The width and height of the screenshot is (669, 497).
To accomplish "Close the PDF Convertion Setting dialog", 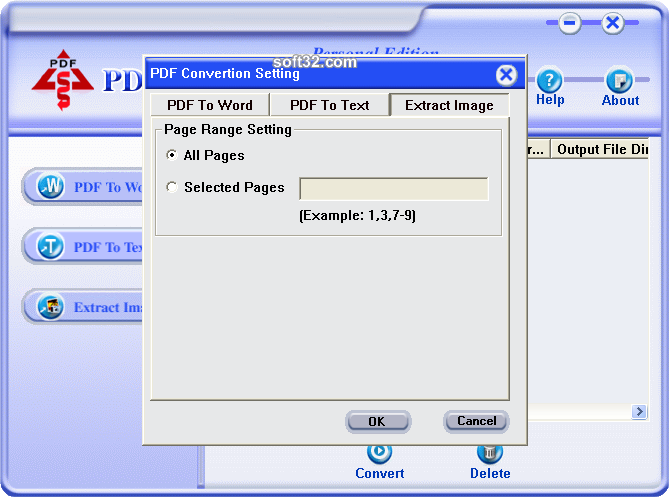I will 506,75.
